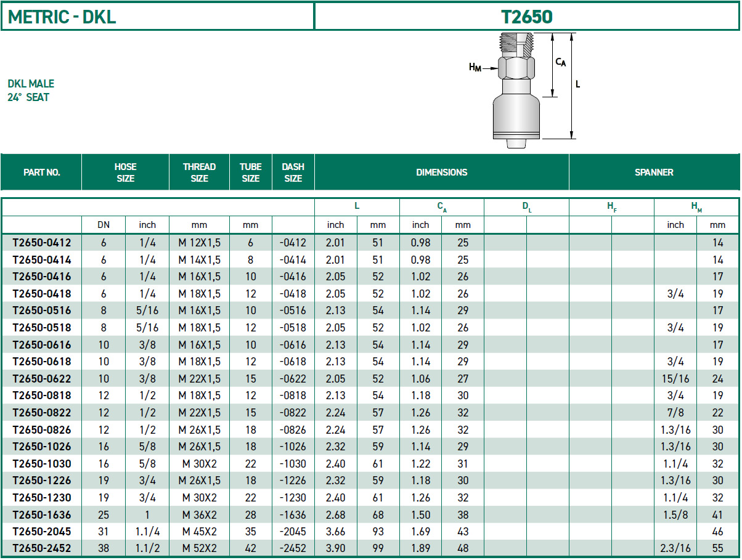
Task: Click spanner inch value 2.3/16
Action: 675,548
